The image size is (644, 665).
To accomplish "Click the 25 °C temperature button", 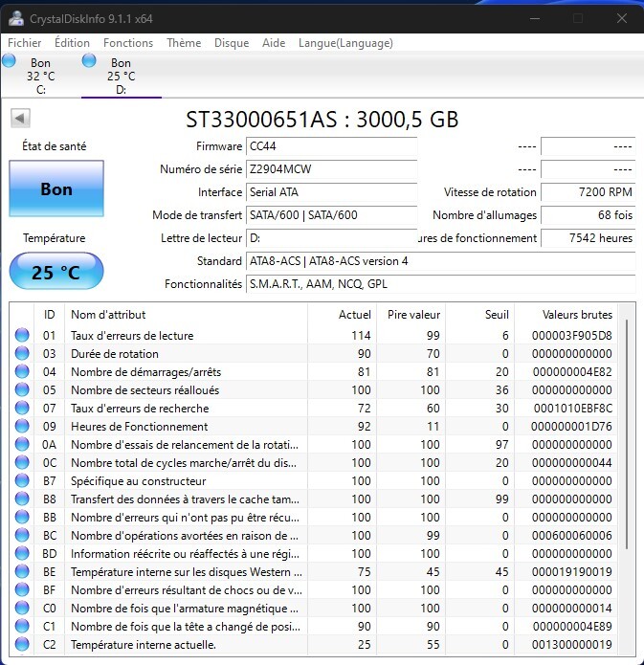I will pyautogui.click(x=56, y=273).
